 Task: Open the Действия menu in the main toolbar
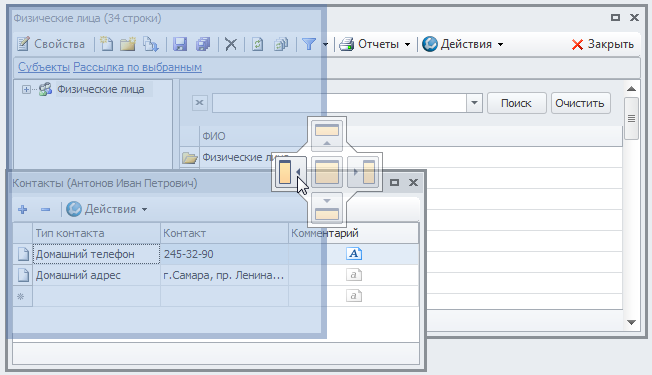point(463,44)
